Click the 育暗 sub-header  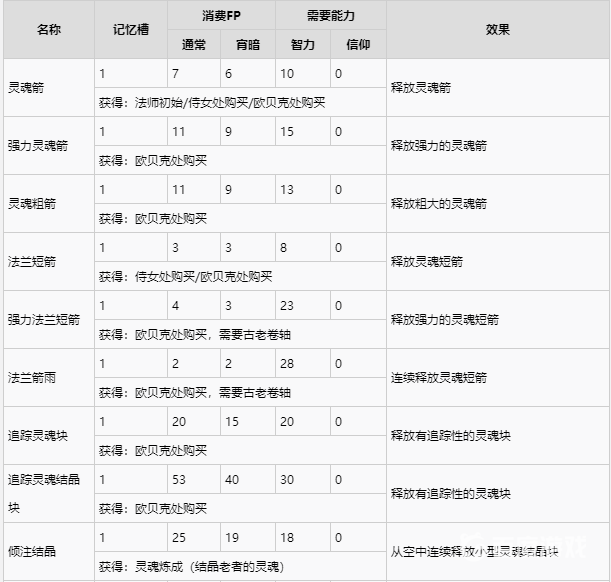(x=248, y=44)
